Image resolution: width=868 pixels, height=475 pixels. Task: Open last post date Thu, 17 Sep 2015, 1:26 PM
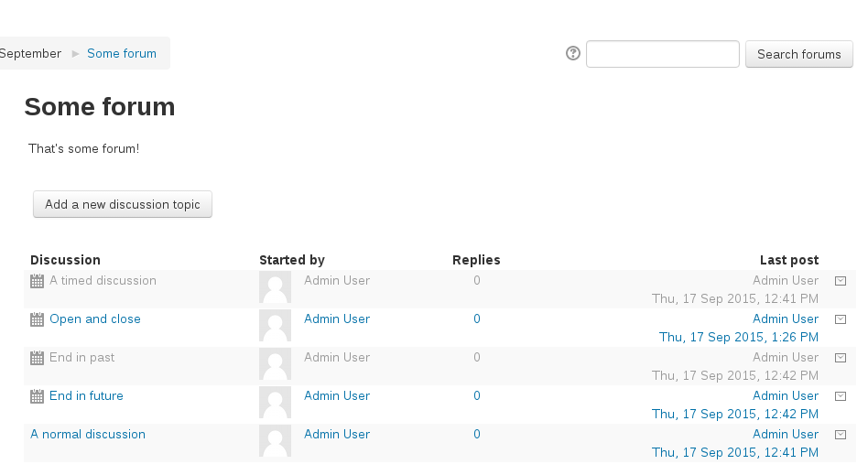pos(739,337)
